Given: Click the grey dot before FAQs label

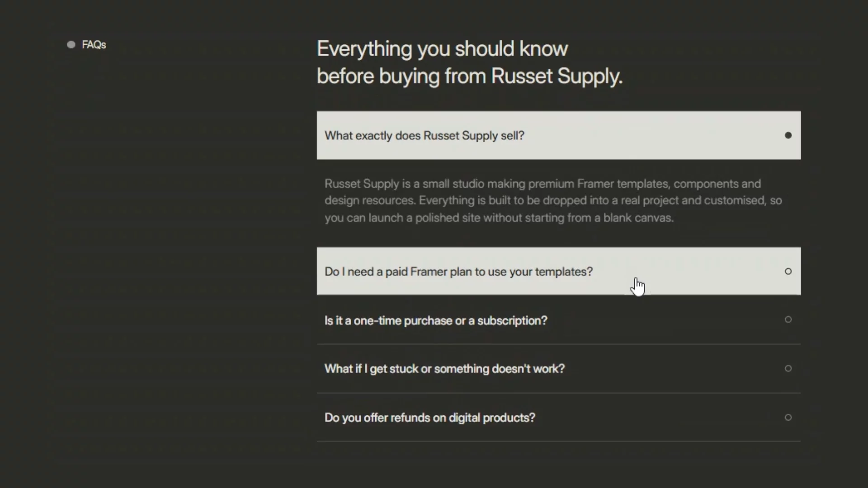Looking at the screenshot, I should [x=71, y=44].
